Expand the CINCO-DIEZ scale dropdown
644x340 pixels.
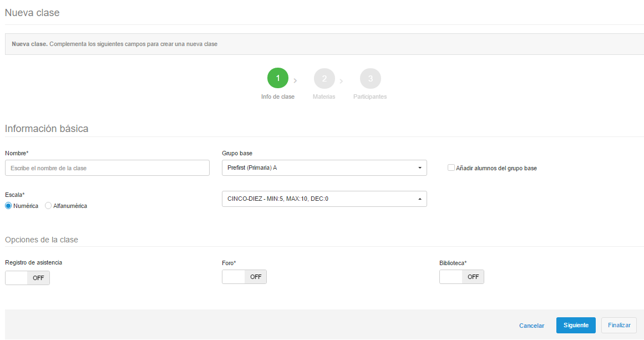point(324,199)
